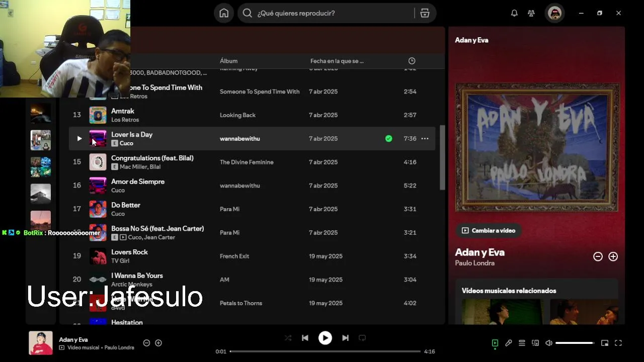
Task: Open album The Divine Feminine
Action: [247, 162]
